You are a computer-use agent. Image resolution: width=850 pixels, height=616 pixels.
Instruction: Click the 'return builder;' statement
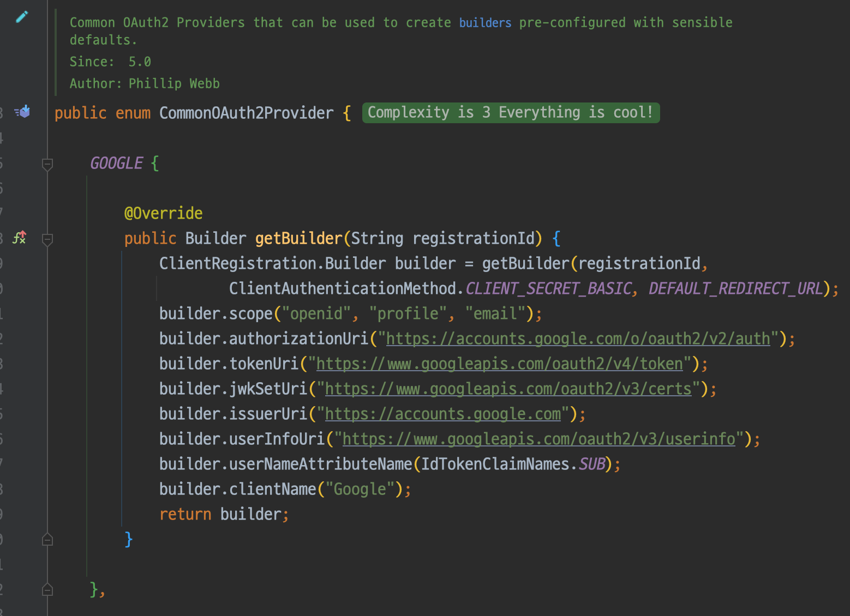click(x=224, y=514)
